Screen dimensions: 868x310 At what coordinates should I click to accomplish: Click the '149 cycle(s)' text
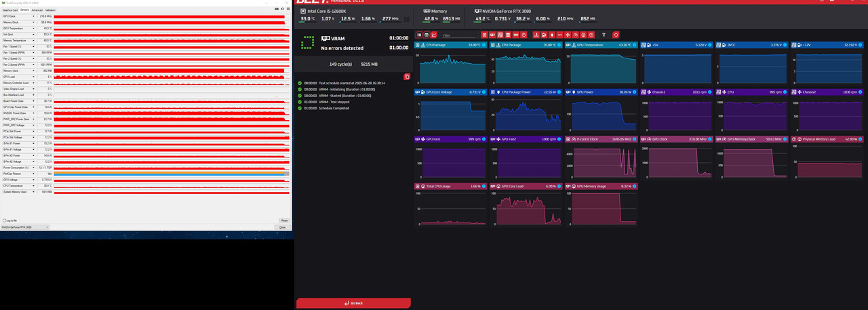click(341, 64)
